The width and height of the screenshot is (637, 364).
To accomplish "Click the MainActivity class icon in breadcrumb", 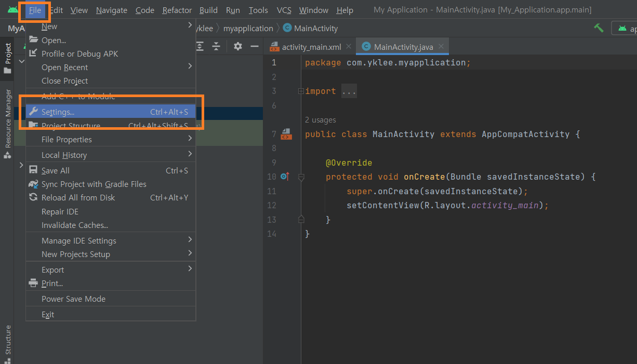I will tap(287, 28).
